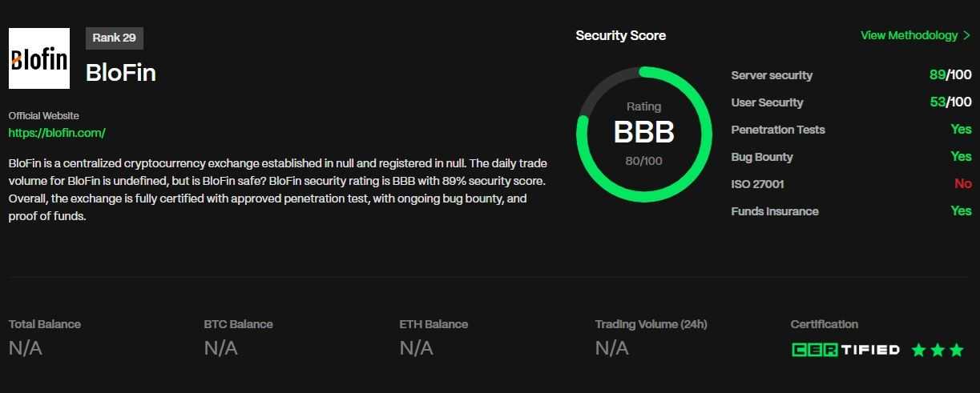The width and height of the screenshot is (980, 393).
Task: Click the first certification star icon
Action: (918, 350)
